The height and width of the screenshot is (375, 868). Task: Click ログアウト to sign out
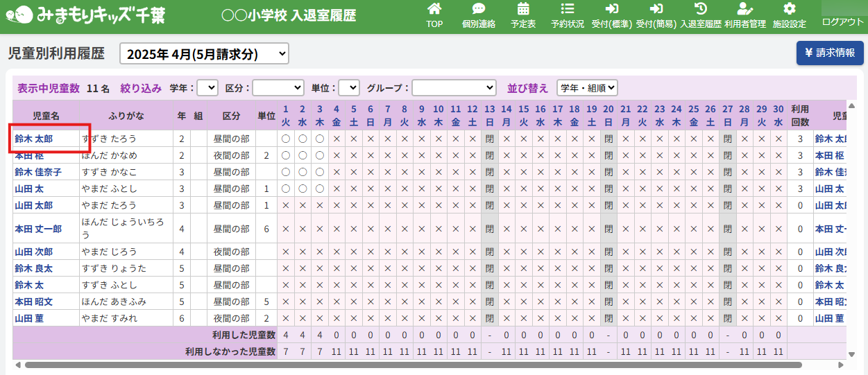coord(842,21)
